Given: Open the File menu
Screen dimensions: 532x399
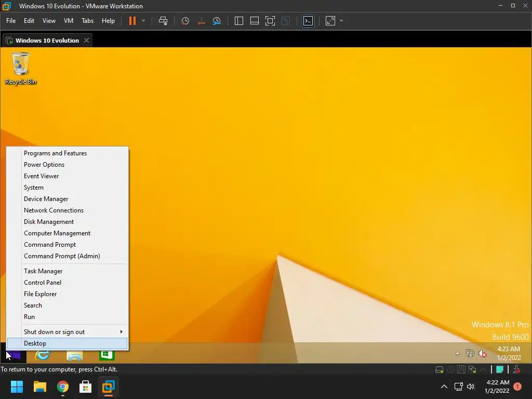Looking at the screenshot, I should [x=11, y=21].
